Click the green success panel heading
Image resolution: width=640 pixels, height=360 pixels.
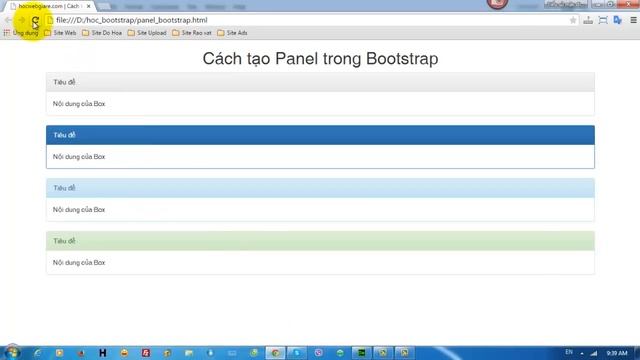[320, 241]
